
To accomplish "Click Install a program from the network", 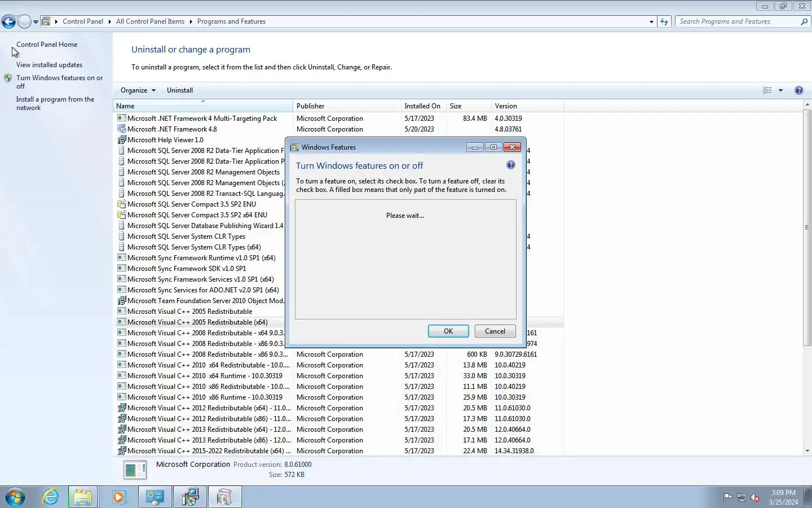I will click(x=55, y=103).
